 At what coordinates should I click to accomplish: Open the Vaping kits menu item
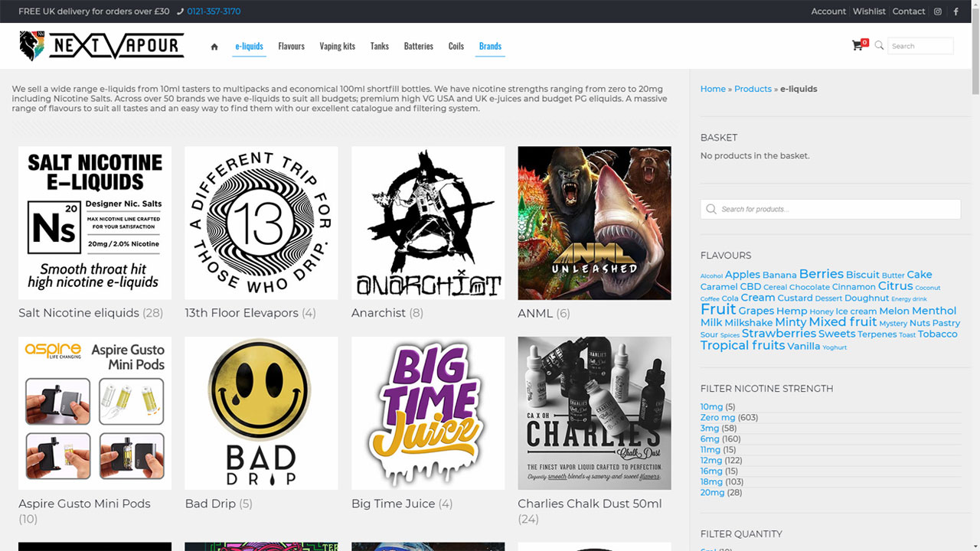click(x=338, y=46)
